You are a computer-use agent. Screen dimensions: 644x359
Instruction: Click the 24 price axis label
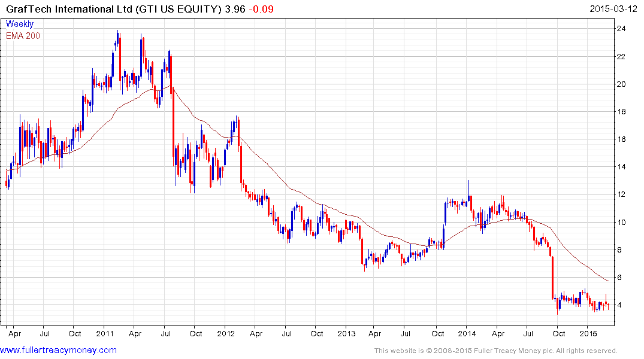(x=621, y=29)
